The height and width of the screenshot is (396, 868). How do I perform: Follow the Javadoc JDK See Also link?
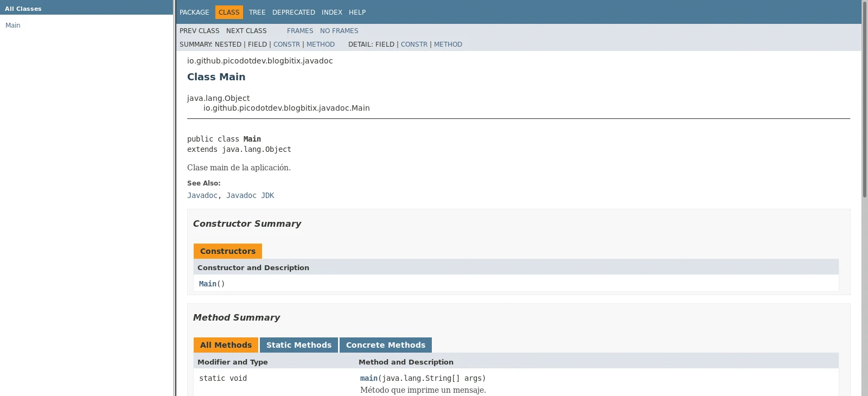[250, 195]
